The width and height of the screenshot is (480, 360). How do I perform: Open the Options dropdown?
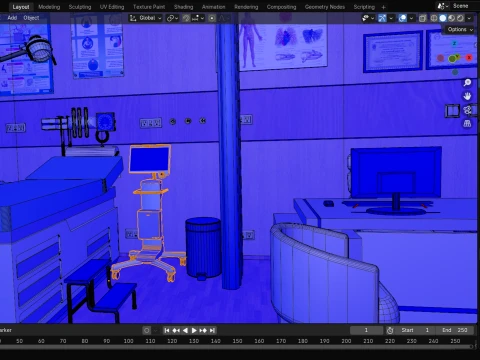[460, 29]
